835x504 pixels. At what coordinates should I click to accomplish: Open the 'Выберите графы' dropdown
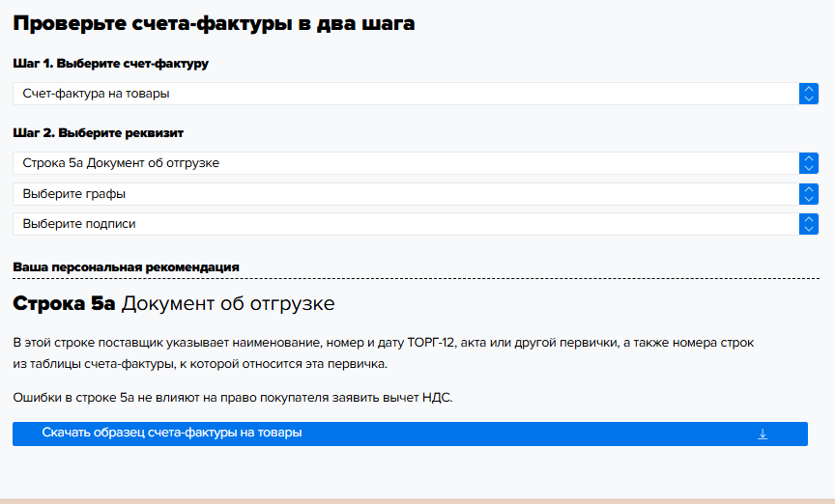click(x=406, y=194)
